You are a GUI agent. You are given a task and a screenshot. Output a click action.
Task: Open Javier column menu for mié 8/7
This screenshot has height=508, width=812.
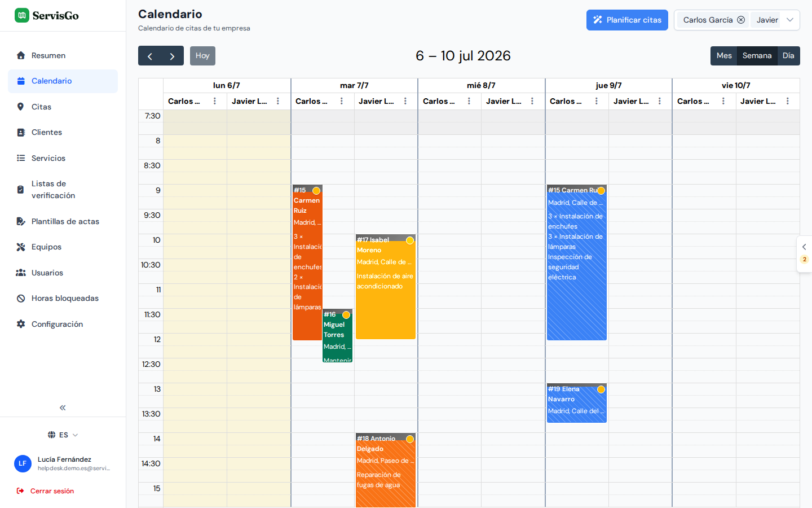click(x=532, y=101)
